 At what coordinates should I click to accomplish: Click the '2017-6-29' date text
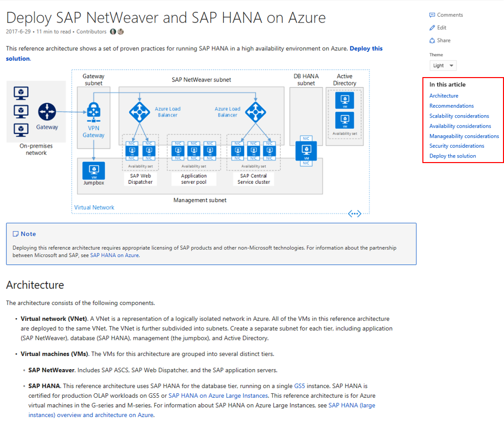pos(18,32)
